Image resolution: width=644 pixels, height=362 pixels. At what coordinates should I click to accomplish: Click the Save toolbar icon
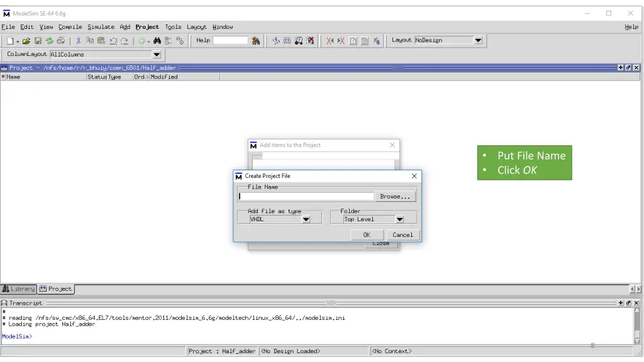[x=38, y=41]
